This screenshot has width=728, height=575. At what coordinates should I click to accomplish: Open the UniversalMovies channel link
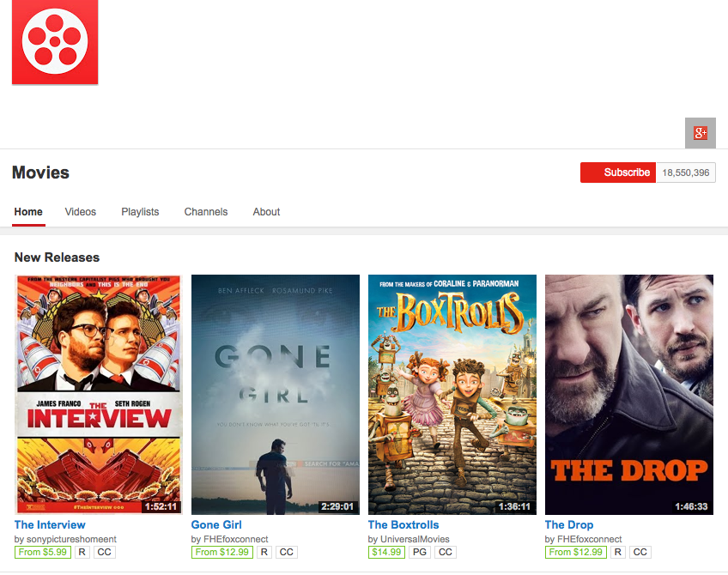414,539
